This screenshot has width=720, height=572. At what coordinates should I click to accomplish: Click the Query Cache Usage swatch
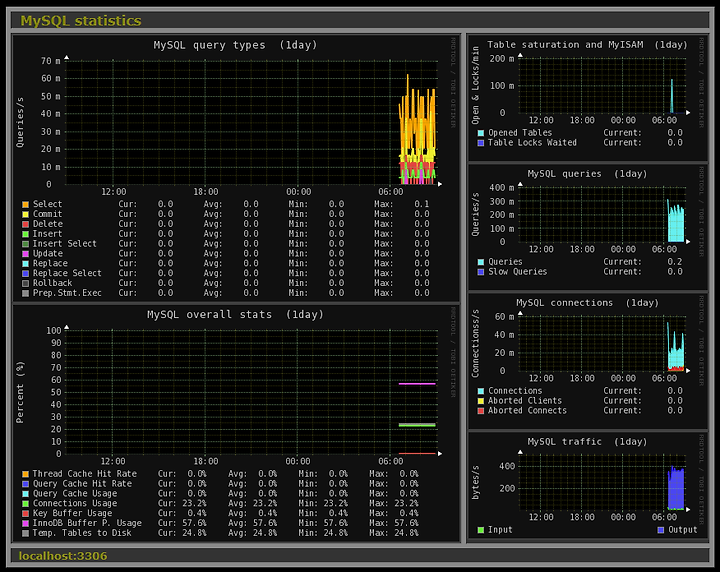(25, 494)
